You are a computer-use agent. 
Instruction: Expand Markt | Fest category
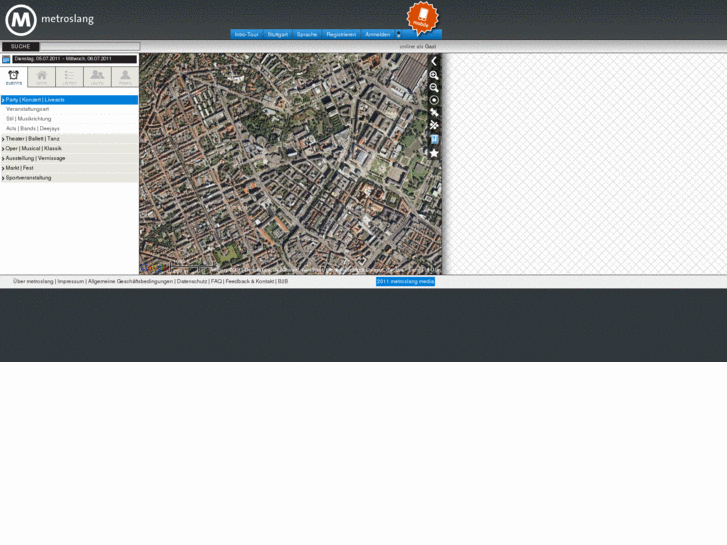pyautogui.click(x=70, y=168)
